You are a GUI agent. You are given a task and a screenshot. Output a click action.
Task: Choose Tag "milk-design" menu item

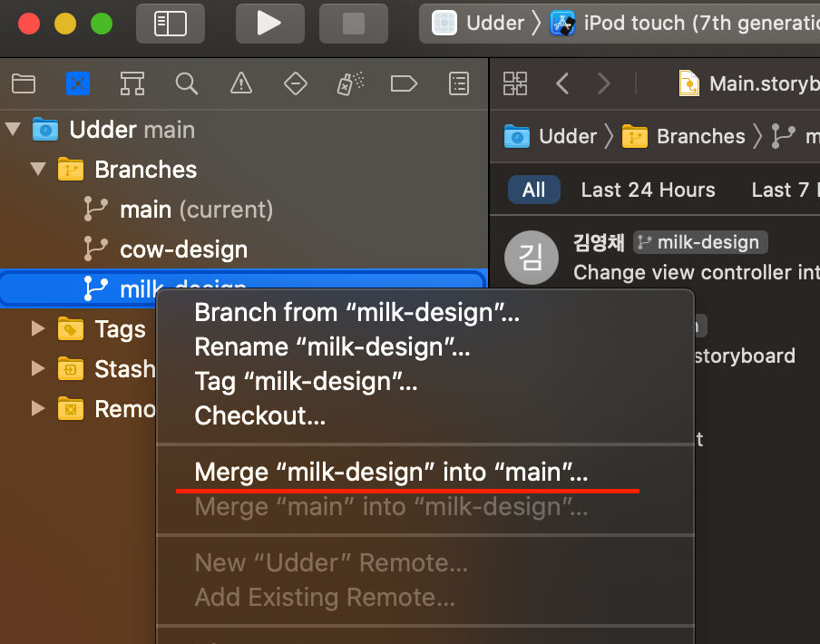coord(425,382)
